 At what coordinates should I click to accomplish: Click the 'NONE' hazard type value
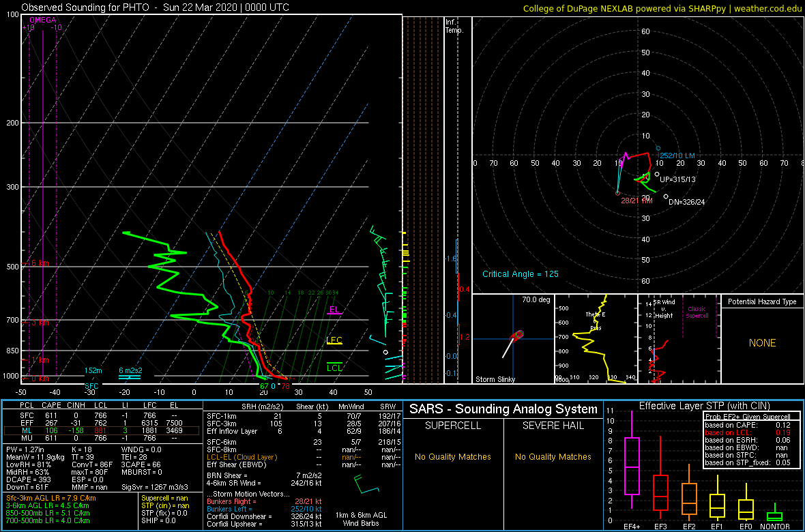(x=762, y=343)
